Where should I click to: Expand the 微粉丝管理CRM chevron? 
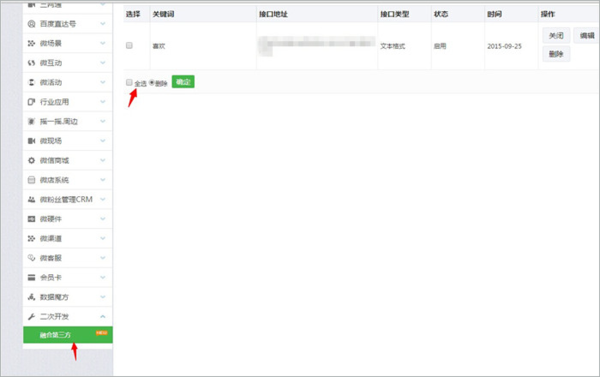click(x=103, y=199)
